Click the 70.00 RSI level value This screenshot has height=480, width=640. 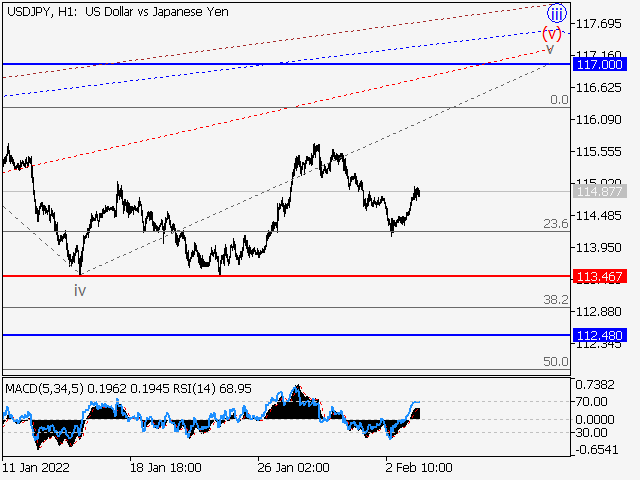[591, 402]
